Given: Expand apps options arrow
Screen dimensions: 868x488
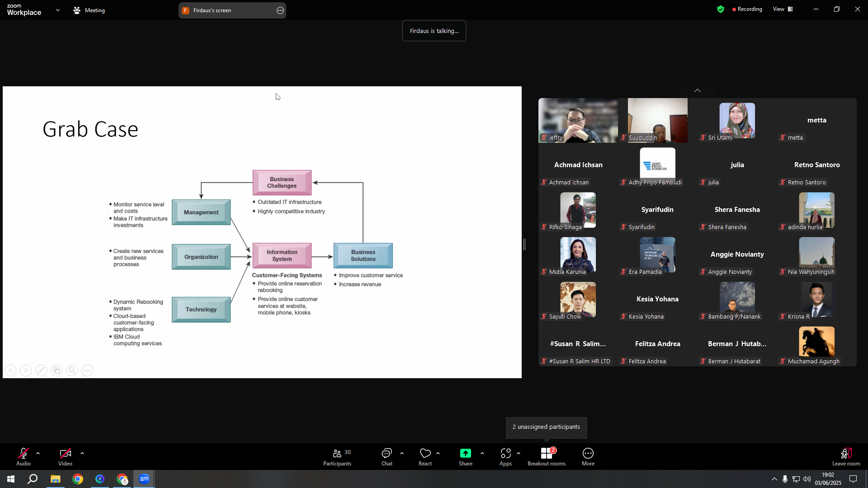Looking at the screenshot, I should point(519,453).
